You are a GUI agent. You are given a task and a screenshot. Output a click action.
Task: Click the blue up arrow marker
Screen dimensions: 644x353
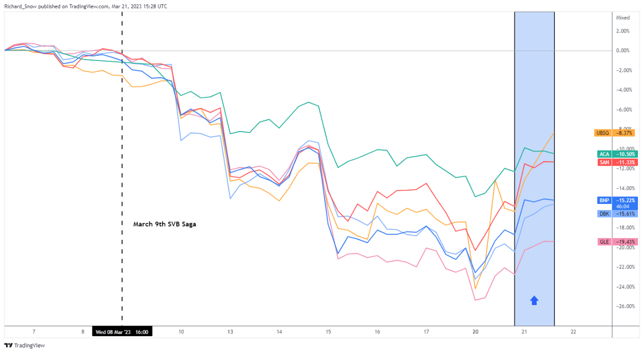[x=534, y=300]
